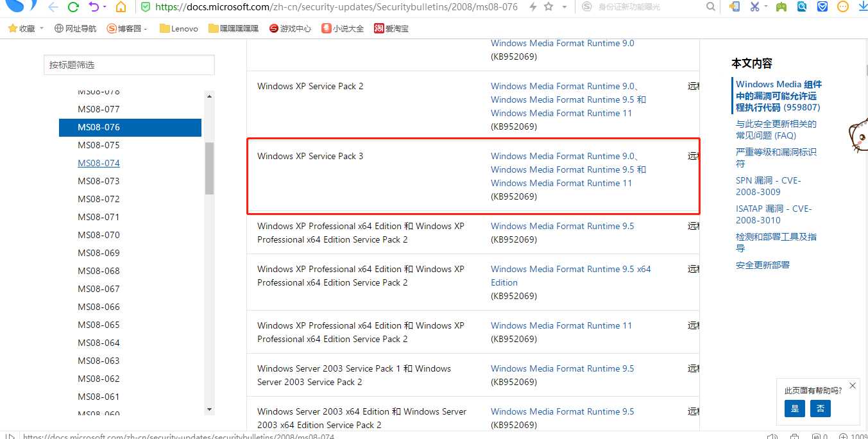
Task: Open the 小说大全 bookmark
Action: (x=343, y=29)
